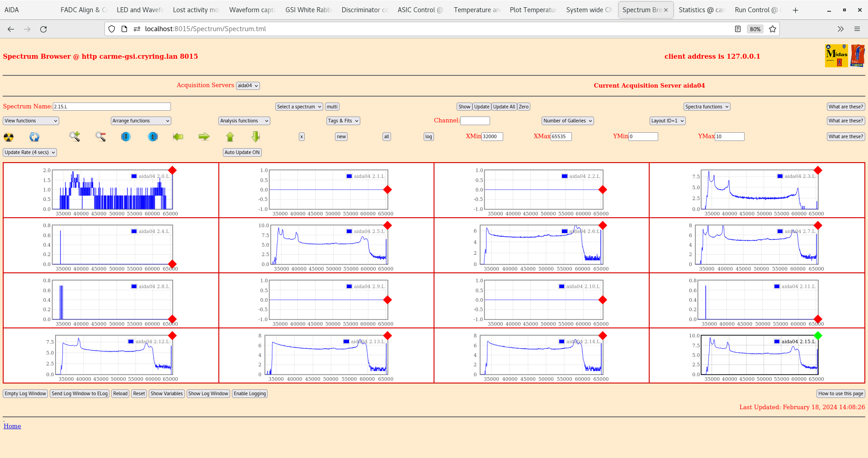Click the green right arrow icon
Viewport: 868px width, 458px height.
(204, 136)
